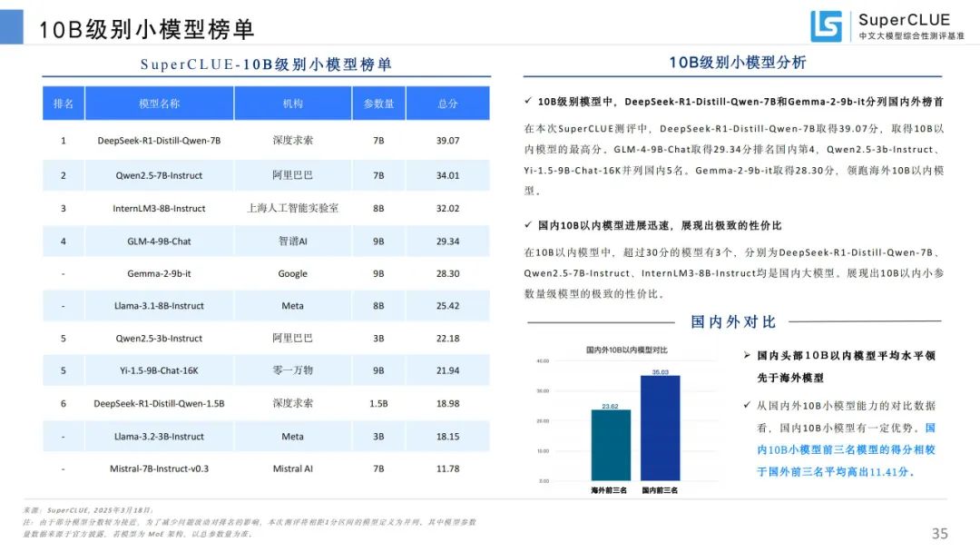This screenshot has height=552, width=980.
Task: Click the SuperCLUE-10B级别小模型榜单 table title
Action: click(x=266, y=64)
